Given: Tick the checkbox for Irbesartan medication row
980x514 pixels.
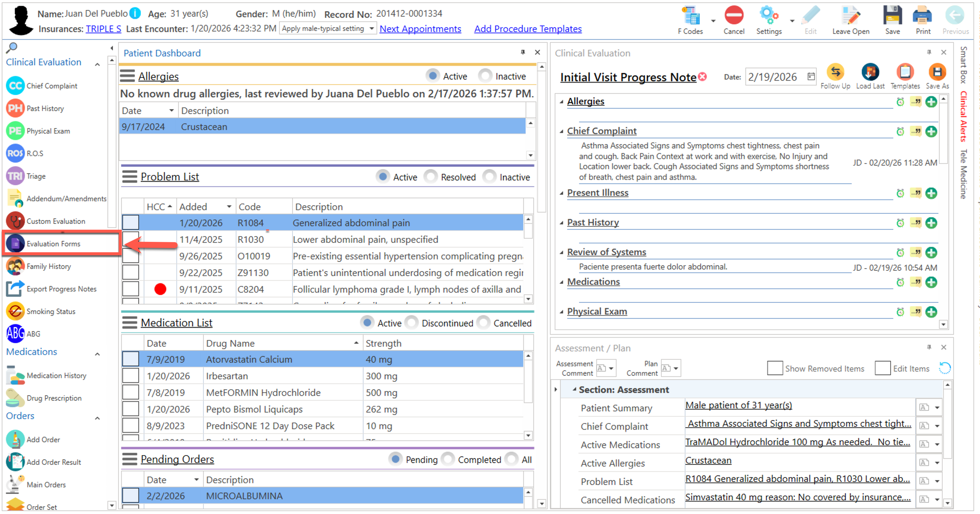Looking at the screenshot, I should coord(130,376).
